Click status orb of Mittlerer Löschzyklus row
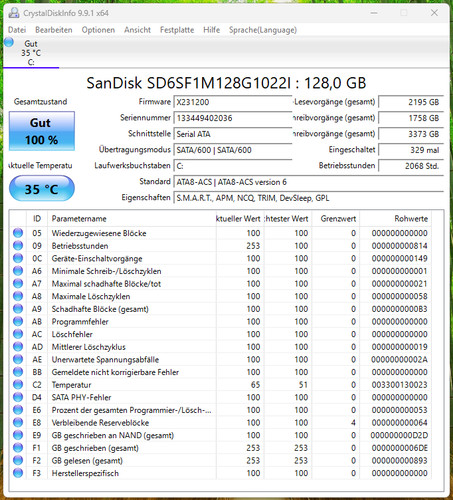The width and height of the screenshot is (453, 500). (18, 347)
